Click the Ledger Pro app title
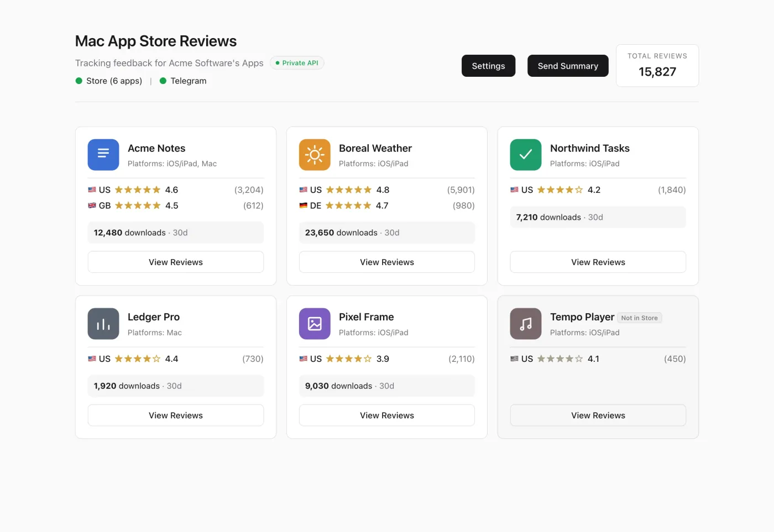774x532 pixels. [x=154, y=317]
